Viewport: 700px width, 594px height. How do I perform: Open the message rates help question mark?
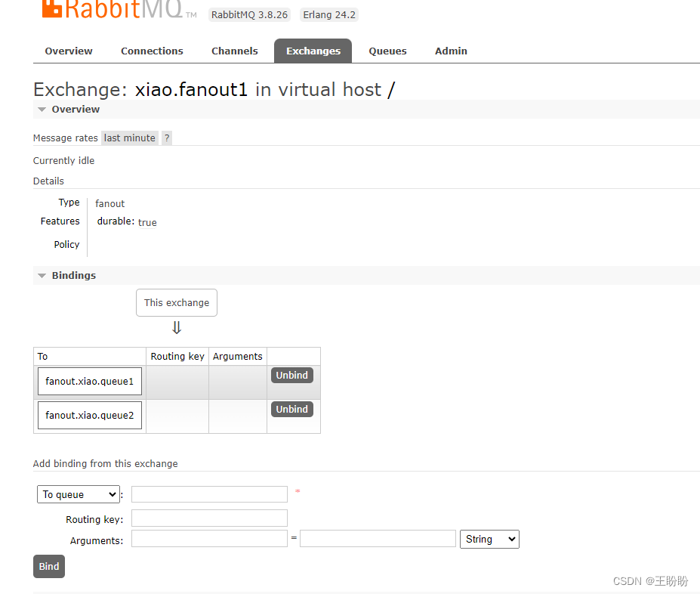(x=167, y=138)
